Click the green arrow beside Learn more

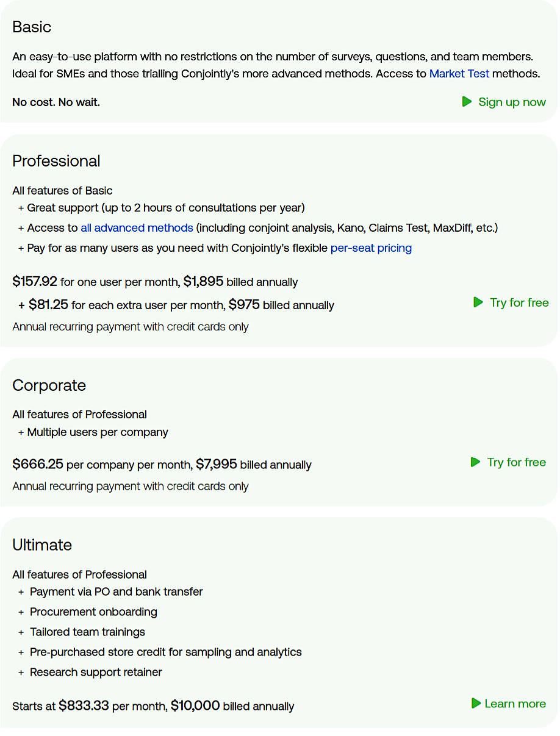[x=475, y=704]
